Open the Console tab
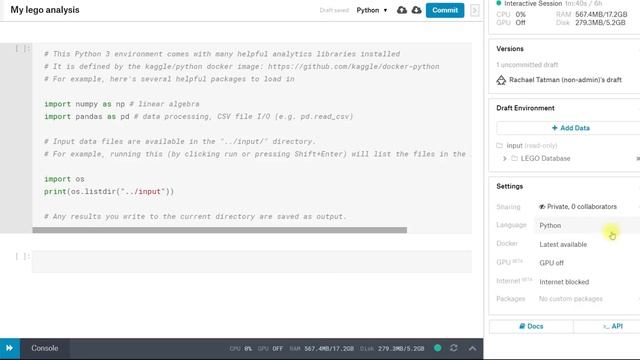The width and height of the screenshot is (640, 360). point(45,348)
